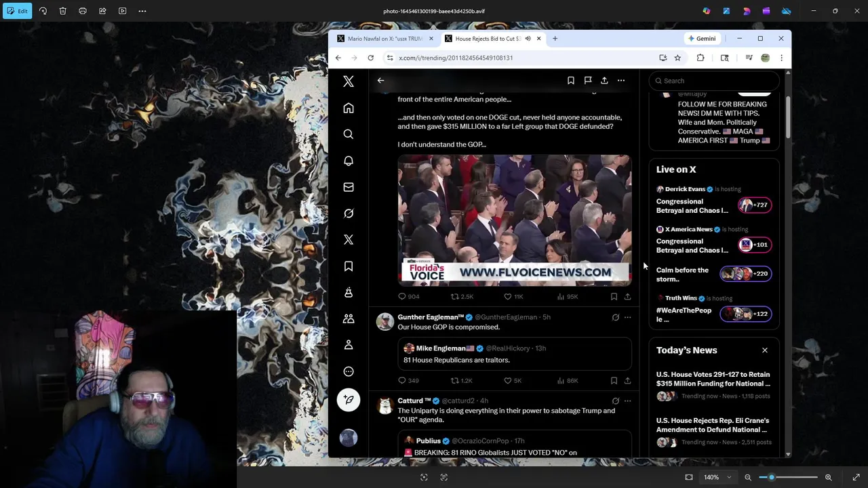
Task: Open the 140% zoom level dropdown in Photos
Action: 717,477
